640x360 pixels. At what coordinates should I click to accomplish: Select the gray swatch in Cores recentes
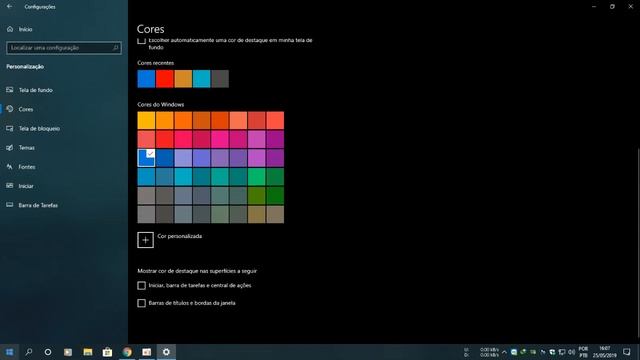point(220,79)
